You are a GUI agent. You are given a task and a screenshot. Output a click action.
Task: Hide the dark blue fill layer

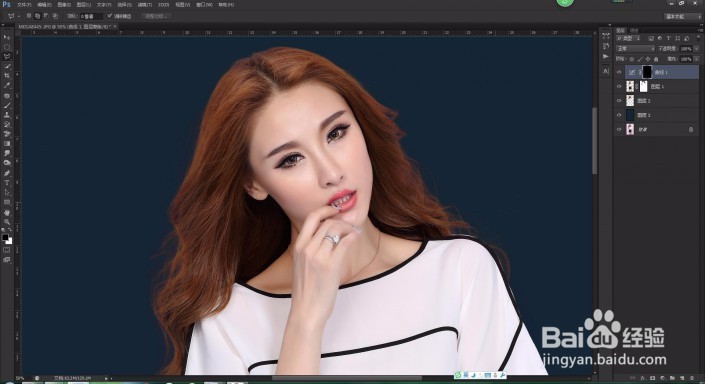click(619, 115)
